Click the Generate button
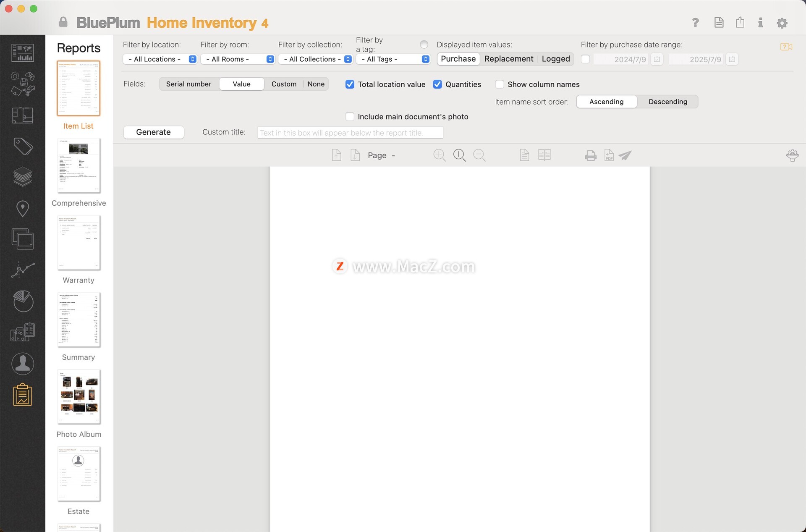 point(154,132)
